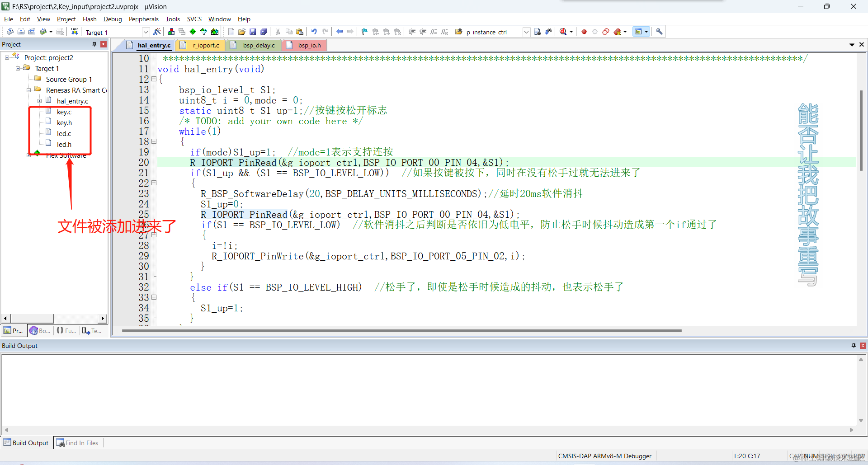Image resolution: width=868 pixels, height=465 pixels.
Task: Open the File menu
Action: tap(9, 19)
